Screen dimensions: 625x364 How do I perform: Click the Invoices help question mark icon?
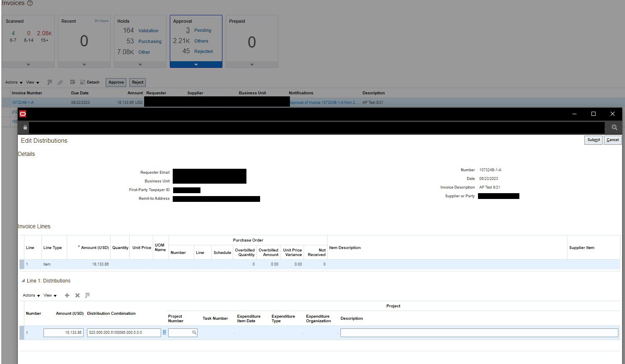[30, 3]
